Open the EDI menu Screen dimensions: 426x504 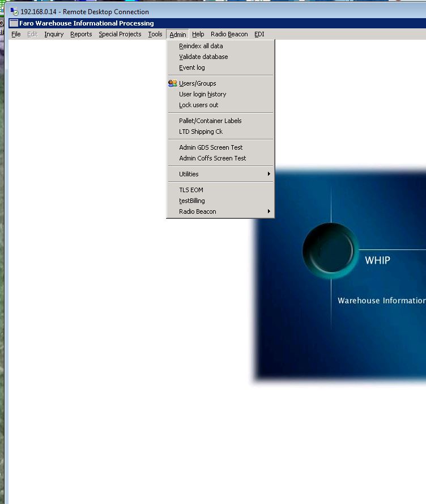click(x=259, y=34)
